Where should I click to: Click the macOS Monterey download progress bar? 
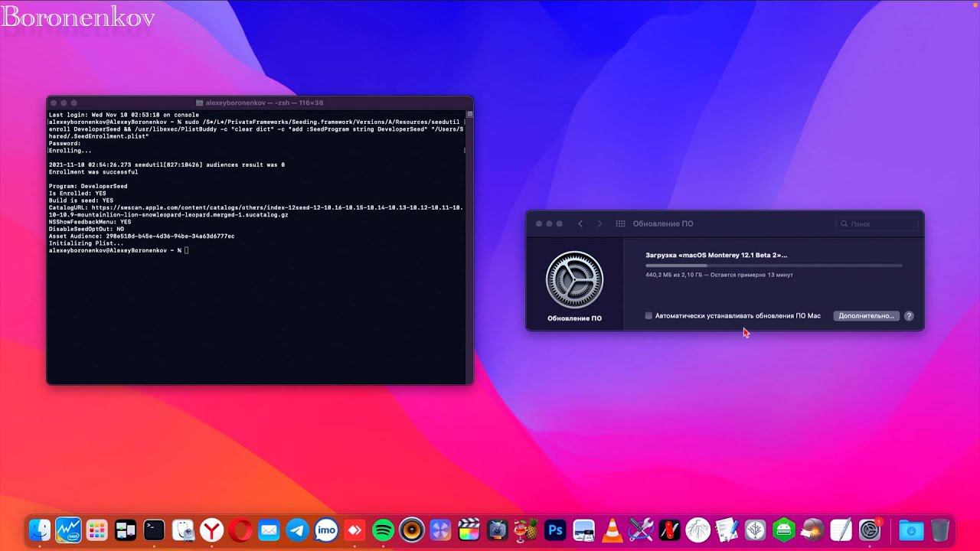click(x=773, y=266)
